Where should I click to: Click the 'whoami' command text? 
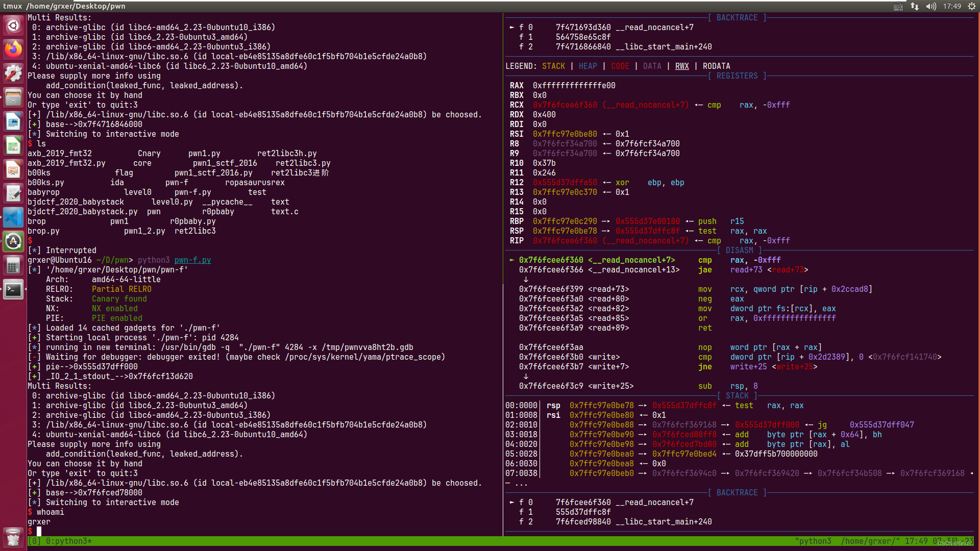click(51, 512)
